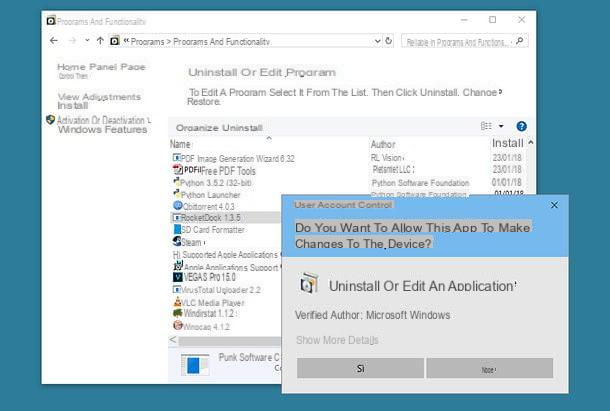Go back with the left arrow button
The width and height of the screenshot is (610, 411).
click(x=54, y=40)
